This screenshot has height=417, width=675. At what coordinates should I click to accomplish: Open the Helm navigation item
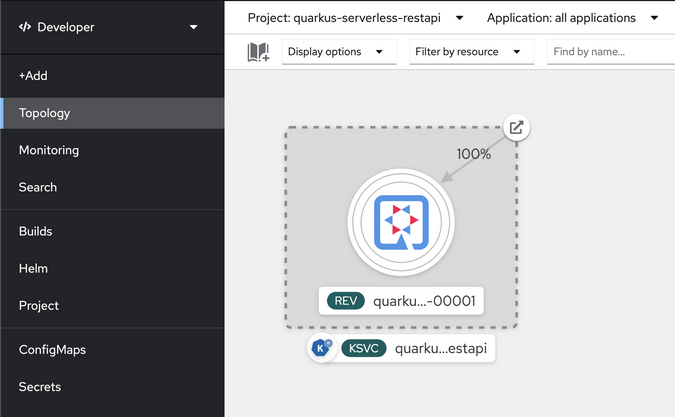(x=33, y=268)
